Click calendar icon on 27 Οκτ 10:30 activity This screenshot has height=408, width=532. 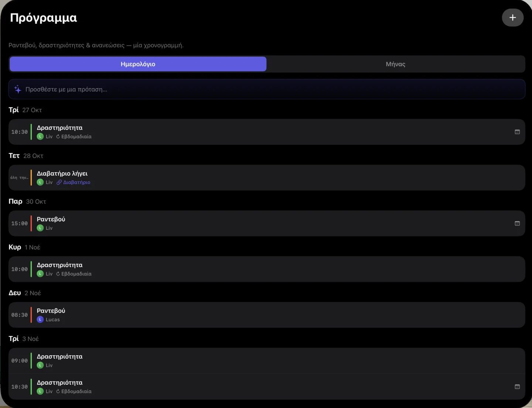[x=517, y=132]
